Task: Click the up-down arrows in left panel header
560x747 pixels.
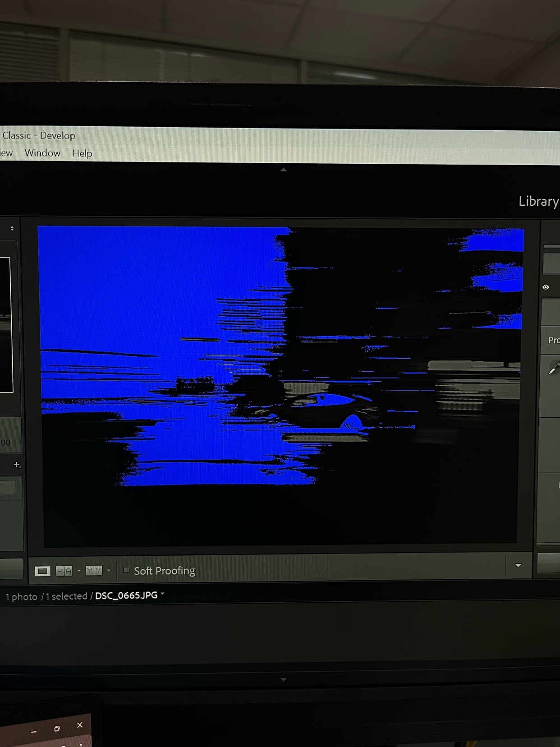Action: (12, 229)
